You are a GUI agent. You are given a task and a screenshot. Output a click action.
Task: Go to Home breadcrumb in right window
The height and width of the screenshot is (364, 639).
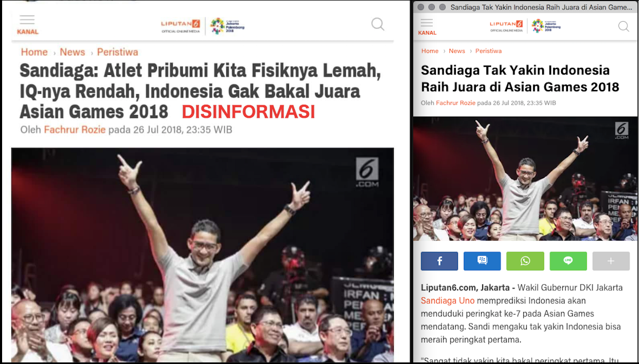pos(430,51)
